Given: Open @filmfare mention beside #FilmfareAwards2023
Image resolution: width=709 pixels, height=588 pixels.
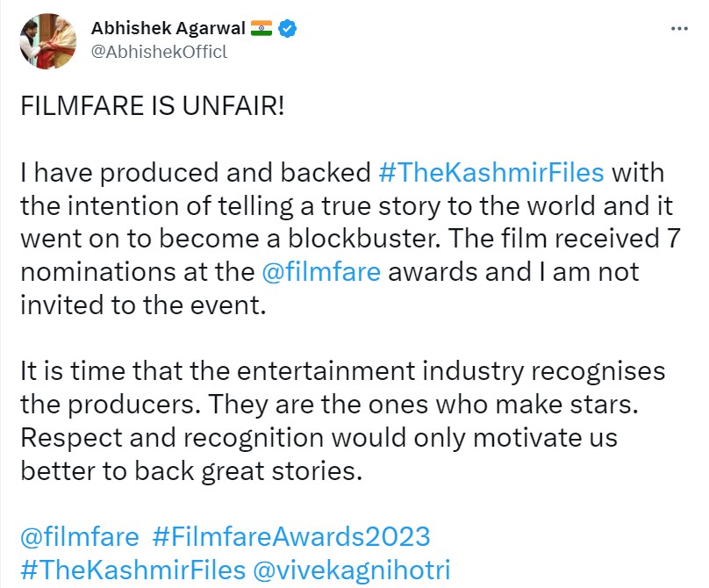Looking at the screenshot, I should point(79,534).
